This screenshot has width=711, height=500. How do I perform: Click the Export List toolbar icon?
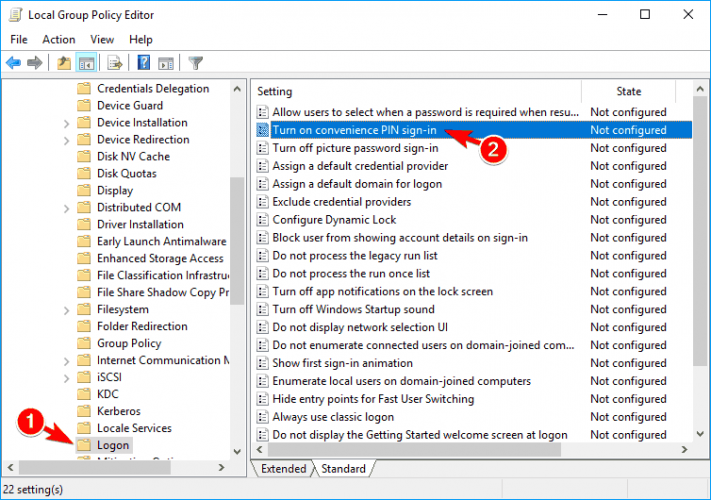[x=115, y=63]
